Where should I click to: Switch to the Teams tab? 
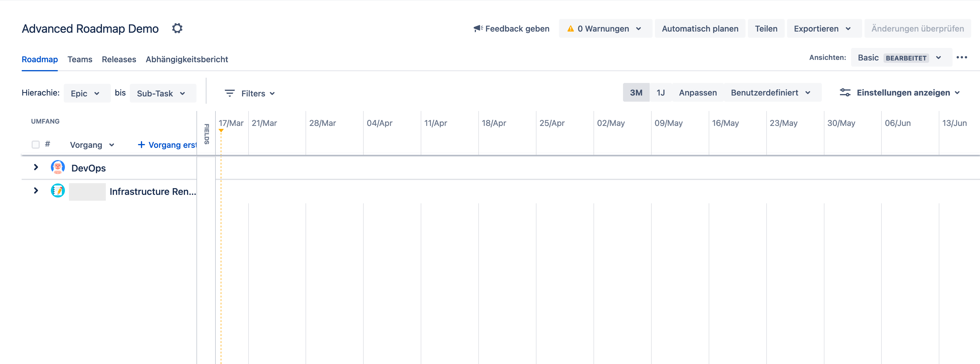click(x=80, y=59)
